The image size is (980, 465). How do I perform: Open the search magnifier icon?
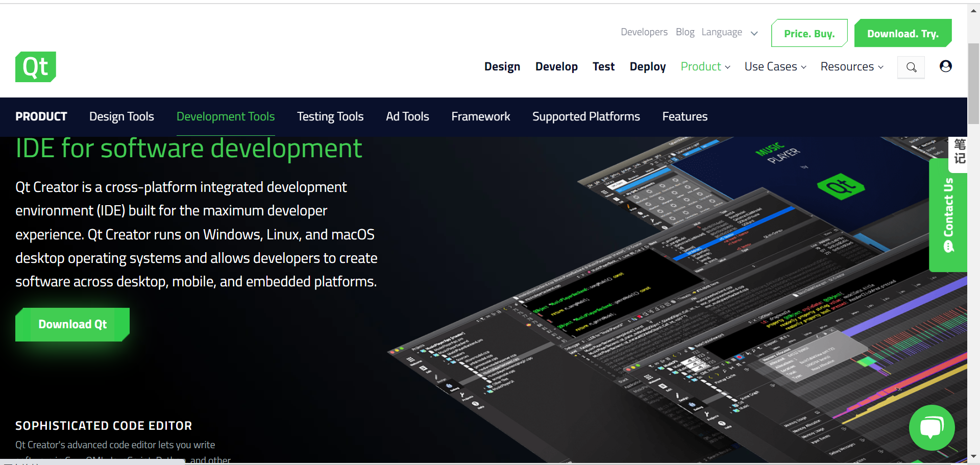(911, 67)
